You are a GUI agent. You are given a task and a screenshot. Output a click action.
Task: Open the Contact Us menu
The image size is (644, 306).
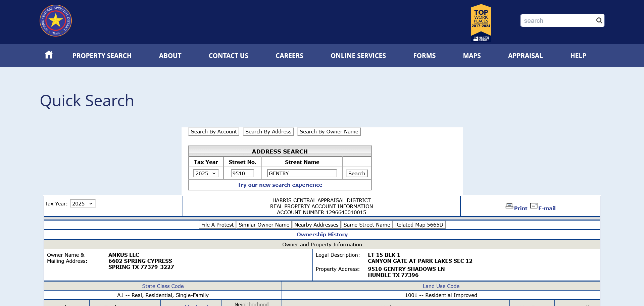[229, 56]
